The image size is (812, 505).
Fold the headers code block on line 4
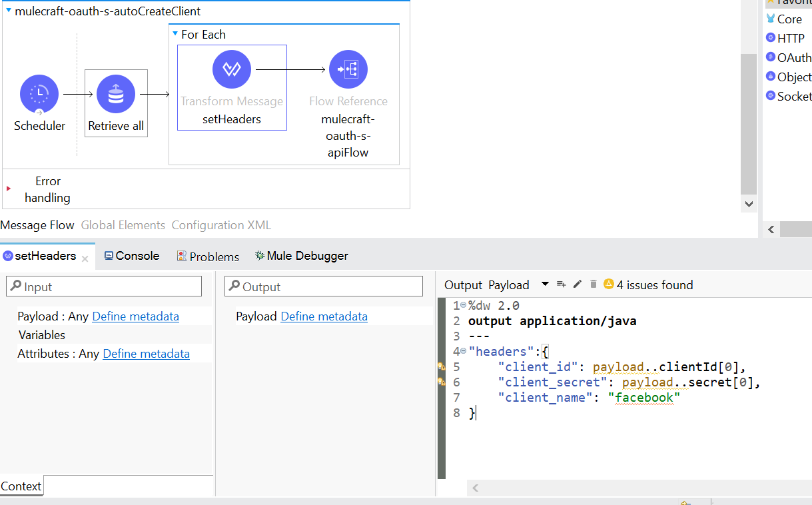coord(463,351)
